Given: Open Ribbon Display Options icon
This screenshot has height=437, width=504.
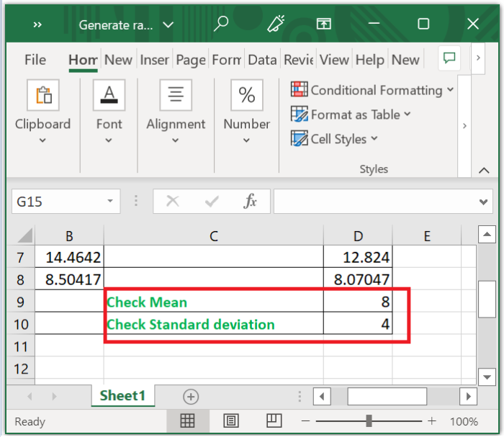Looking at the screenshot, I should pos(323,24).
